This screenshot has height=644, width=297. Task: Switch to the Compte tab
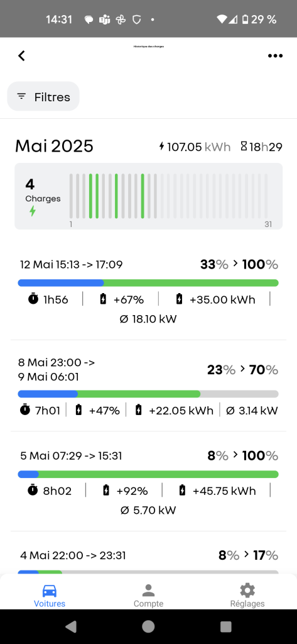coord(148,596)
